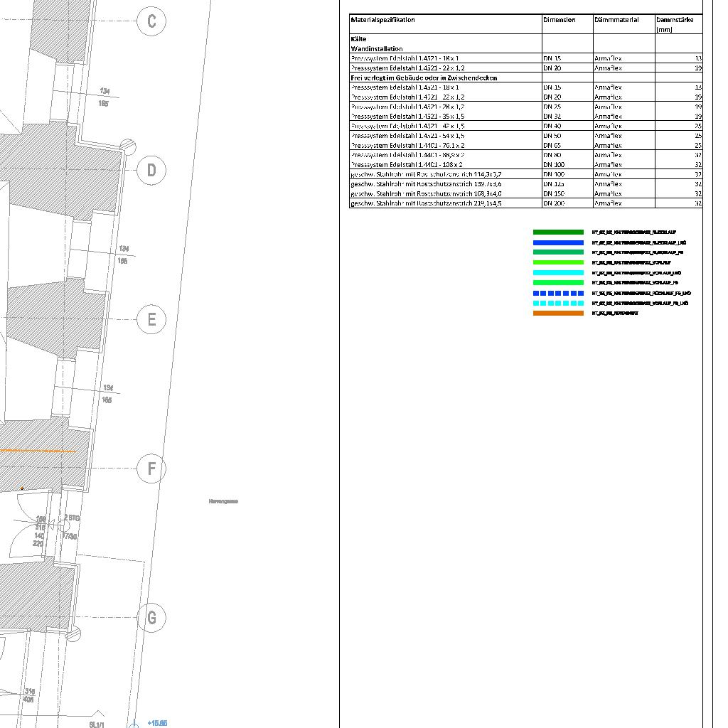Select the DN 200 dimension cell
Viewport: 728px width, 728px height.
click(x=552, y=203)
